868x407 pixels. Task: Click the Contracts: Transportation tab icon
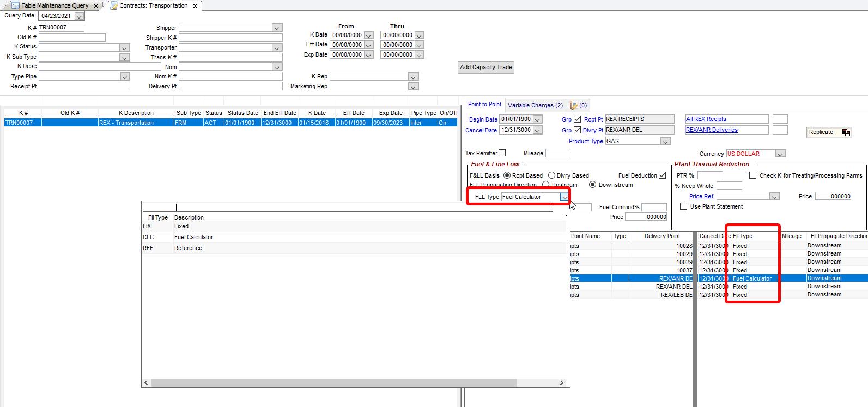(113, 5)
